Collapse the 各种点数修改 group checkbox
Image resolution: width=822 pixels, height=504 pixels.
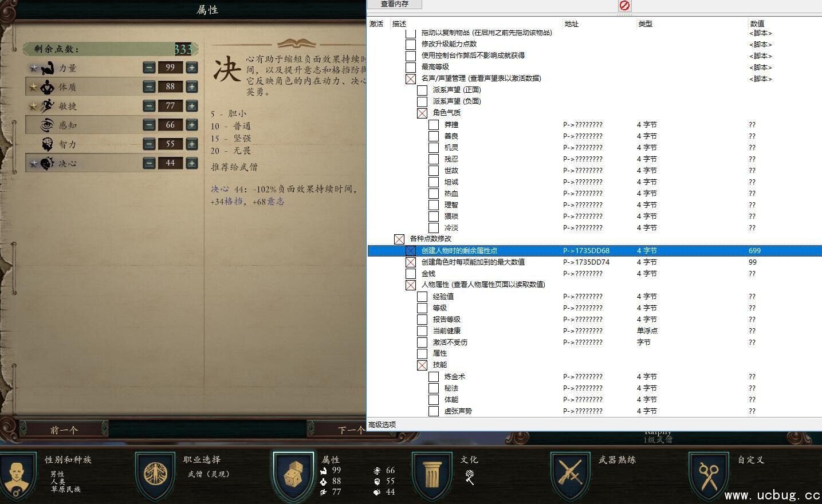pos(399,239)
